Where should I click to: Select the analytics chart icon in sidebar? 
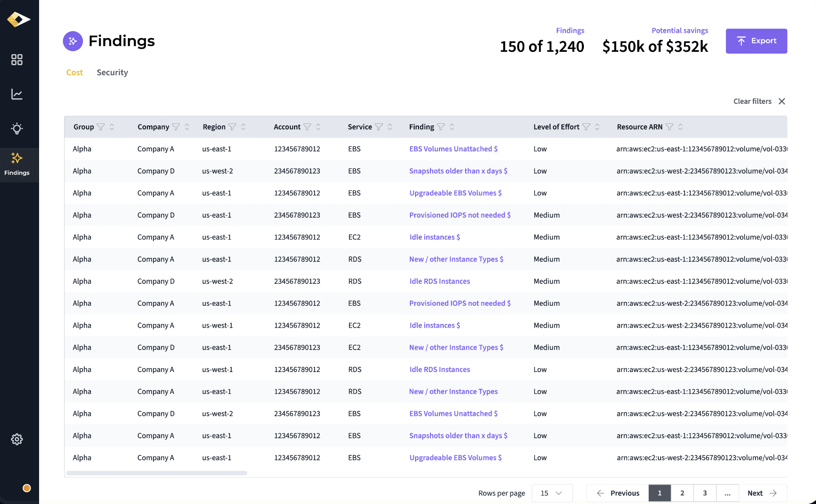coord(17,94)
